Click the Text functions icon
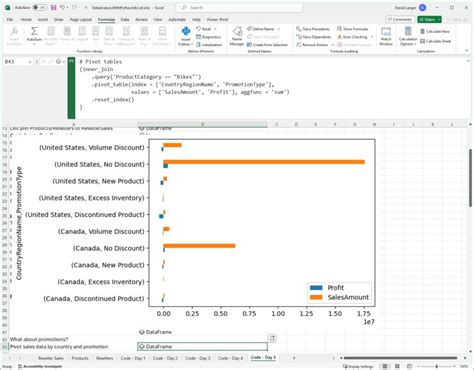Image resolution: width=474 pixels, height=370 pixels. 95,31
